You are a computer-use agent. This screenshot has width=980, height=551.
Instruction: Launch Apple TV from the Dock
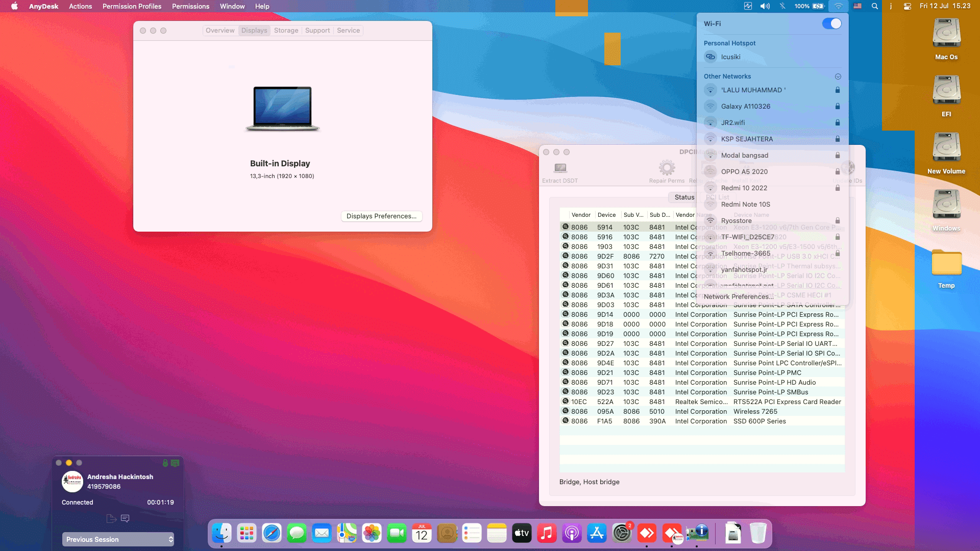pyautogui.click(x=522, y=533)
